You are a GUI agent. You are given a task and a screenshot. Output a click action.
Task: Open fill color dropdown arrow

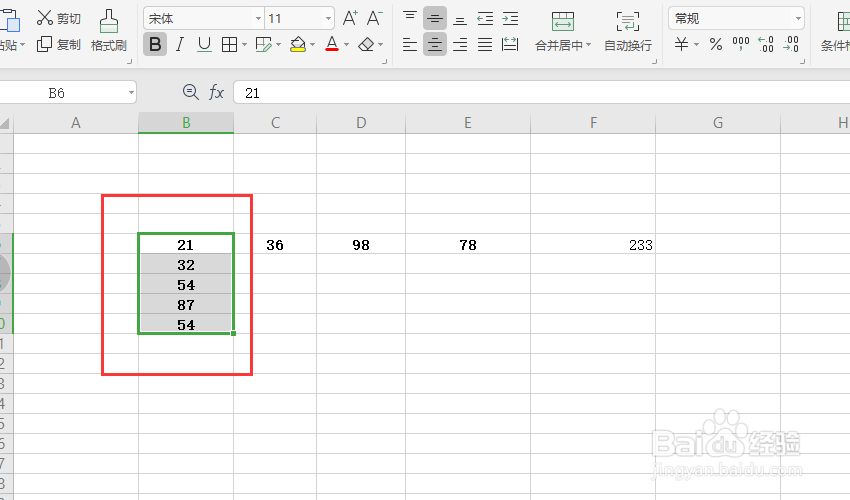[313, 45]
